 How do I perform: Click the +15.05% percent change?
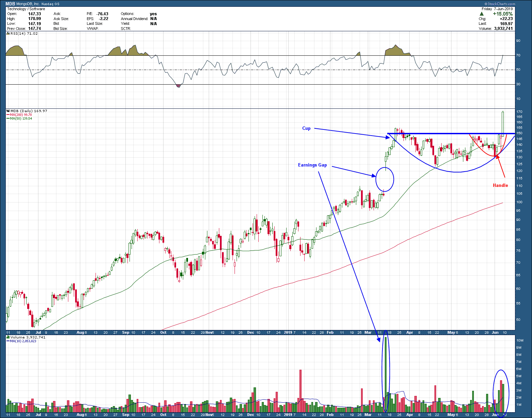(x=503, y=14)
